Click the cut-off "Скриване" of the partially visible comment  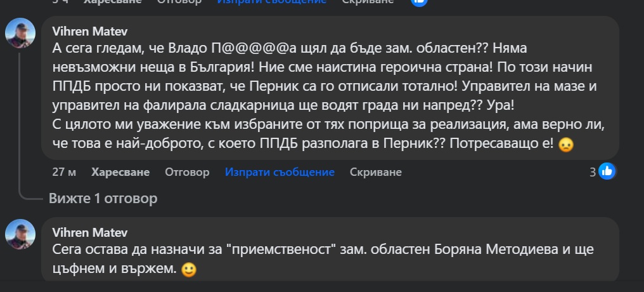coord(368,2)
